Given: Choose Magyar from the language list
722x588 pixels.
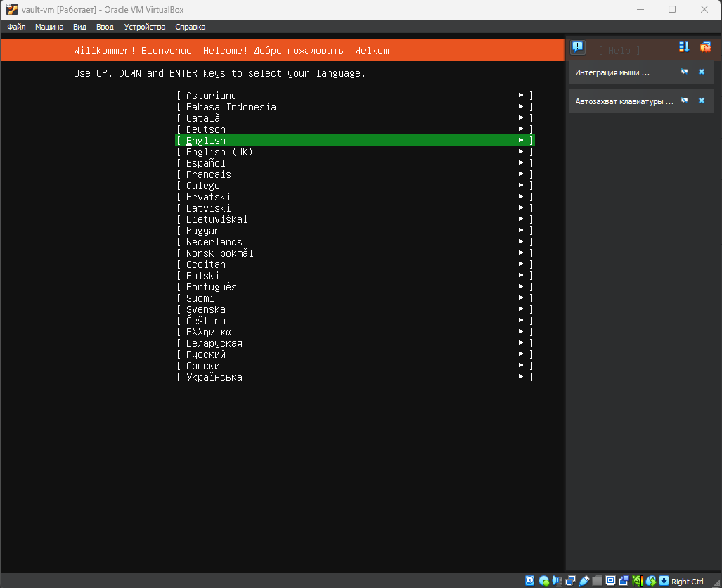Looking at the screenshot, I should pyautogui.click(x=355, y=231).
